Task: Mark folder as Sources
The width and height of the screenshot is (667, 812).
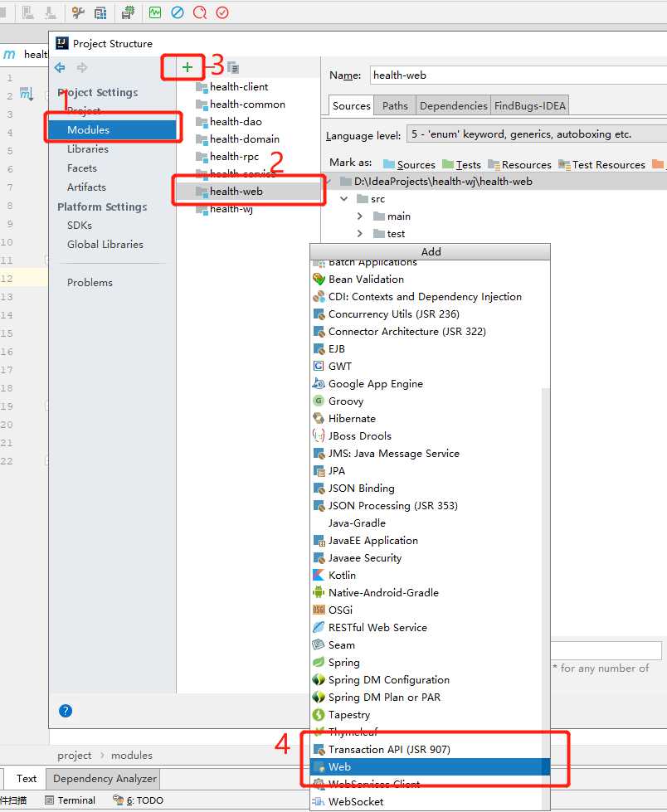Action: [x=409, y=165]
